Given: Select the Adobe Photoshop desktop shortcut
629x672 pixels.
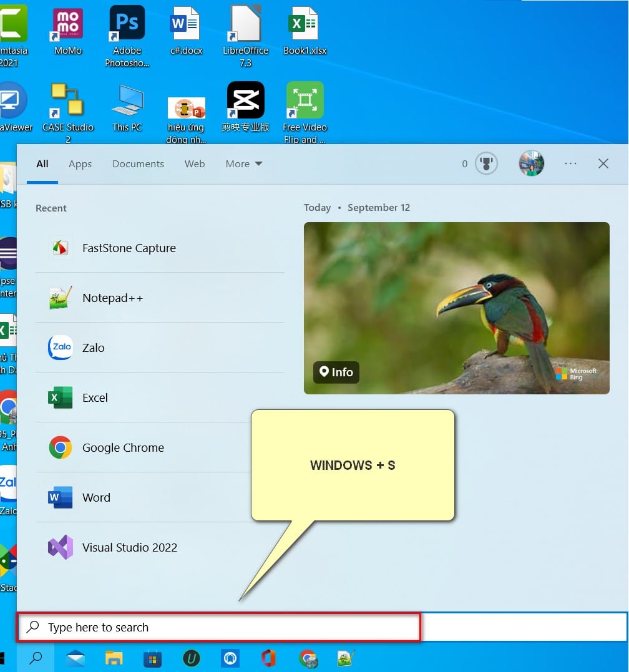Looking at the screenshot, I should [127, 37].
